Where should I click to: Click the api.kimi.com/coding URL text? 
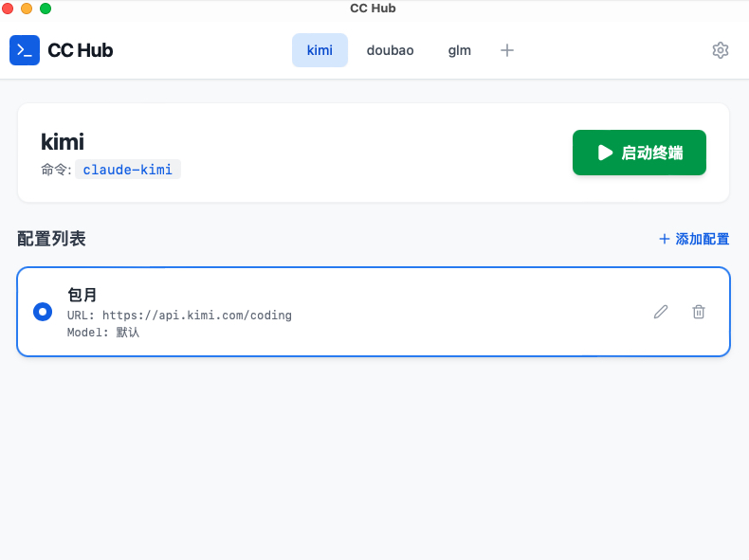pyautogui.click(x=196, y=315)
